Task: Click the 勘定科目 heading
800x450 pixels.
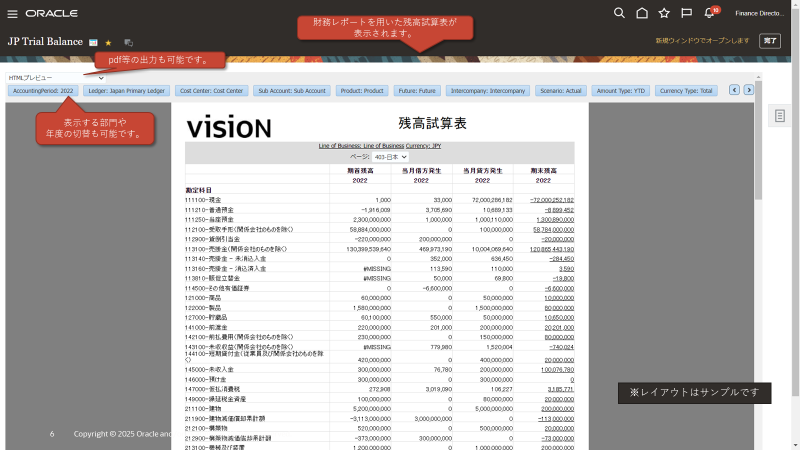Action: point(198,190)
